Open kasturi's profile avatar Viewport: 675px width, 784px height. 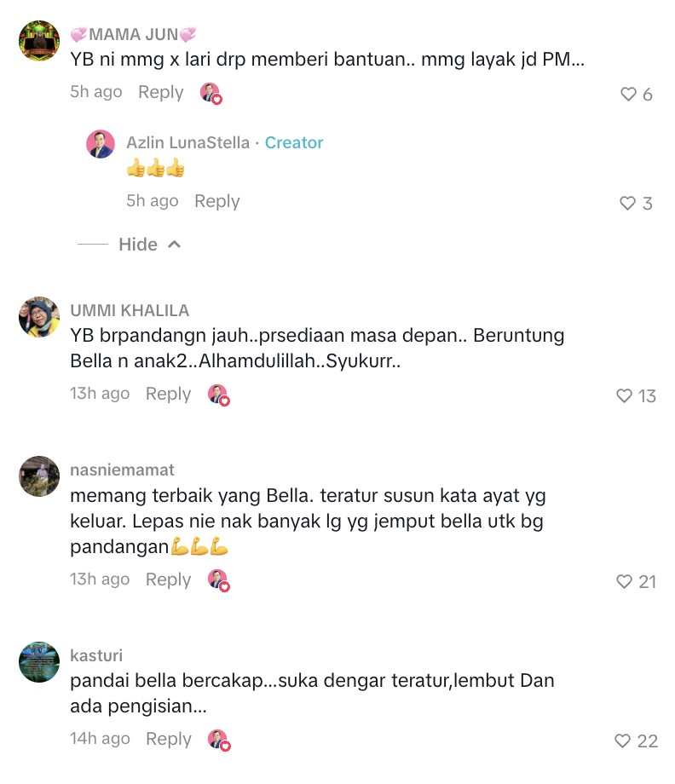tap(39, 662)
